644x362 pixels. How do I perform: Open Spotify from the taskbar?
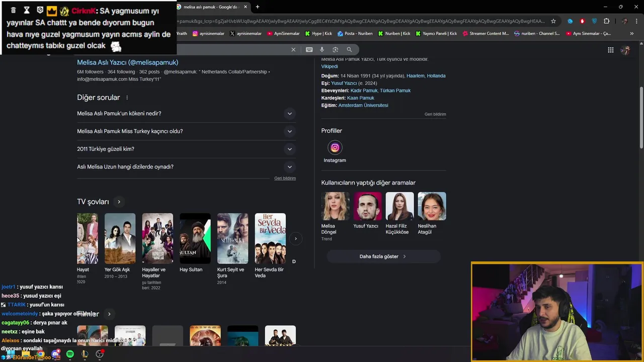[70, 354]
